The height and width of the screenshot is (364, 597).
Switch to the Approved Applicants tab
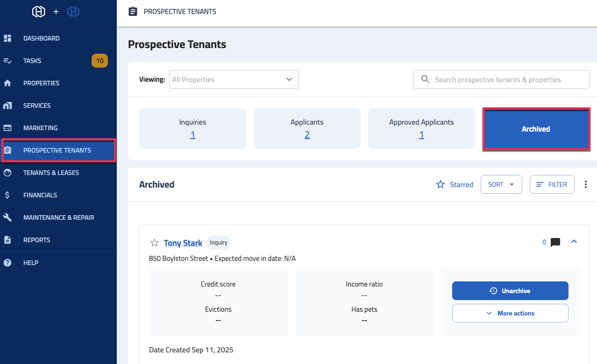[421, 128]
